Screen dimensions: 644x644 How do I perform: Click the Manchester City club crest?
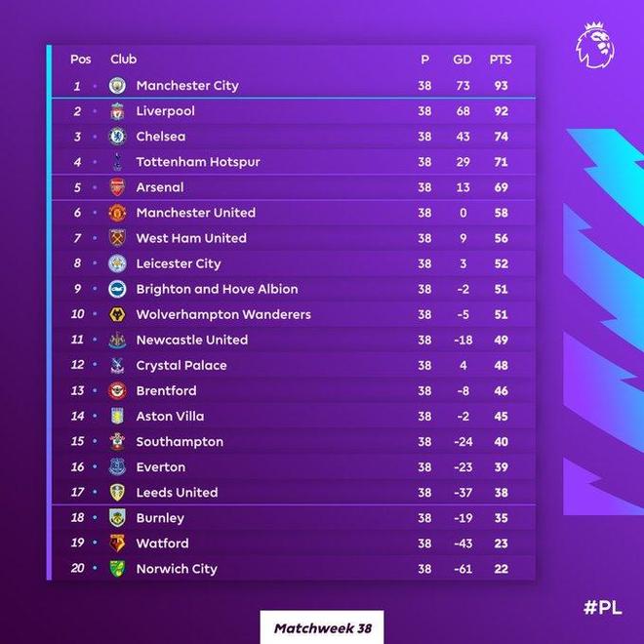pyautogui.click(x=117, y=86)
